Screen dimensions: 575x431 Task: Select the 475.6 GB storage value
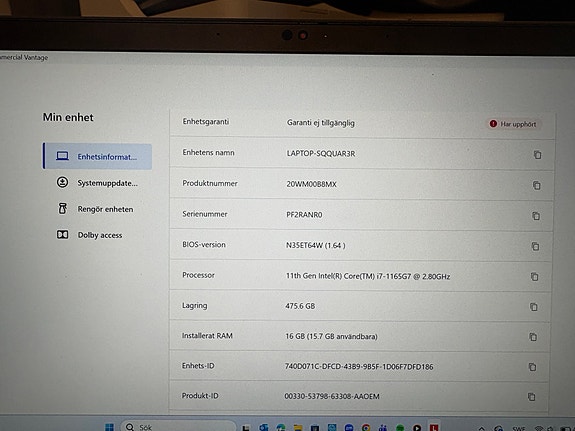pyautogui.click(x=300, y=306)
